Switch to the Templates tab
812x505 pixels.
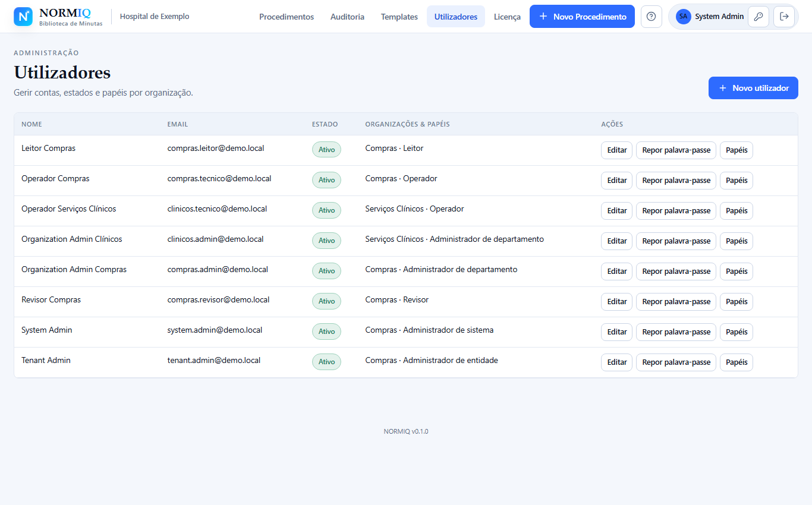point(399,17)
